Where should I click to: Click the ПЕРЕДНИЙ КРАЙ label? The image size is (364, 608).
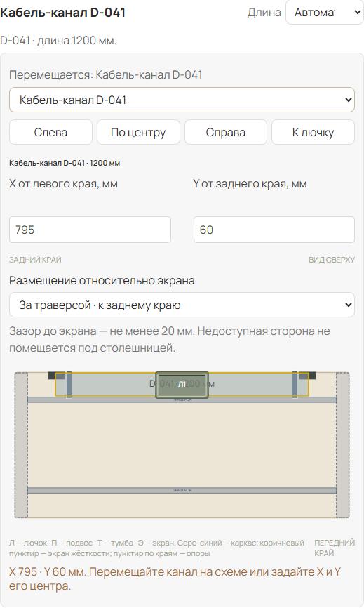(x=335, y=548)
